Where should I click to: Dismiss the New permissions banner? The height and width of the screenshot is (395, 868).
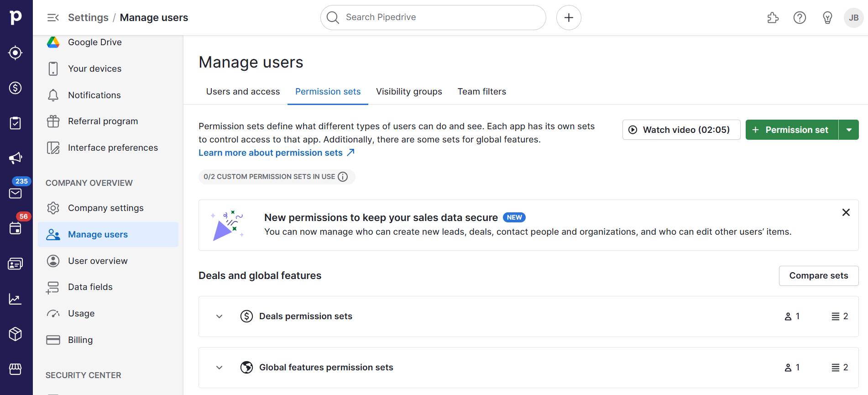coord(846,212)
